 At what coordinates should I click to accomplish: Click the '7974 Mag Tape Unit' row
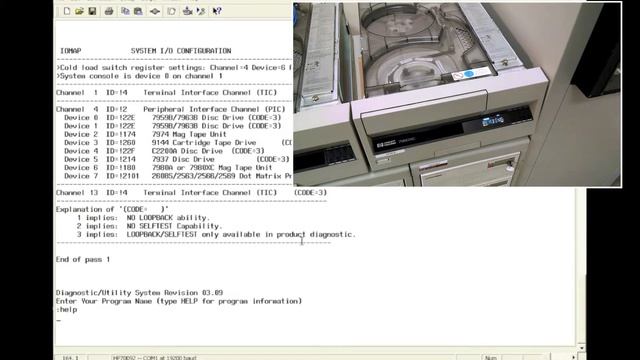tap(145, 134)
